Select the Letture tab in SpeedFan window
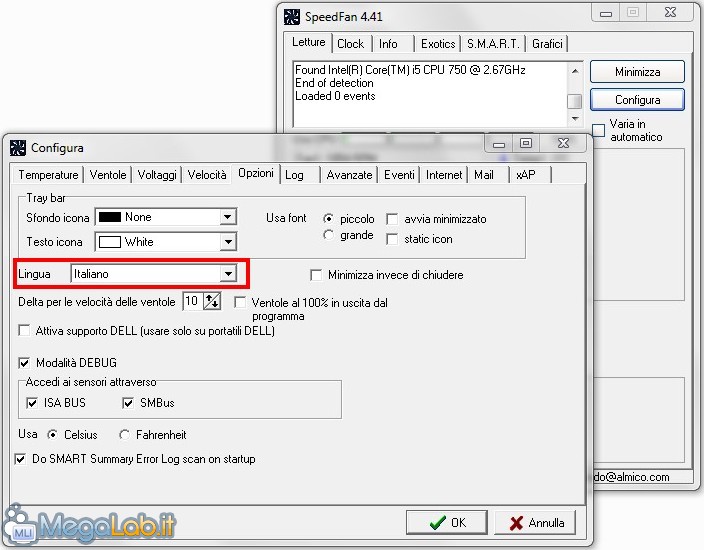The height and width of the screenshot is (550, 704). pyautogui.click(x=308, y=42)
